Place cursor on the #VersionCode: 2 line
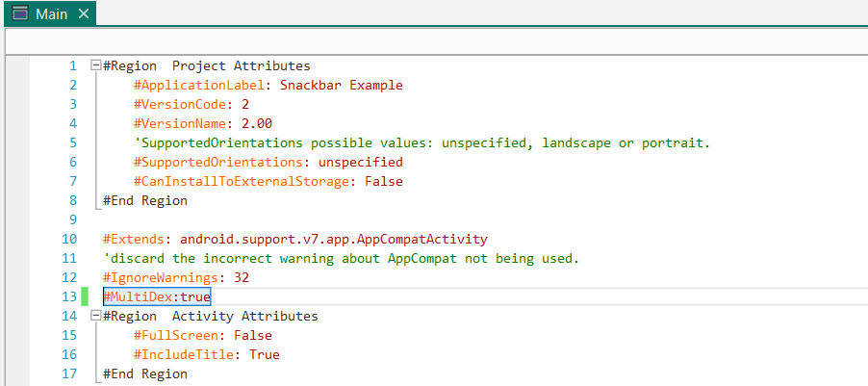 pyautogui.click(x=191, y=105)
